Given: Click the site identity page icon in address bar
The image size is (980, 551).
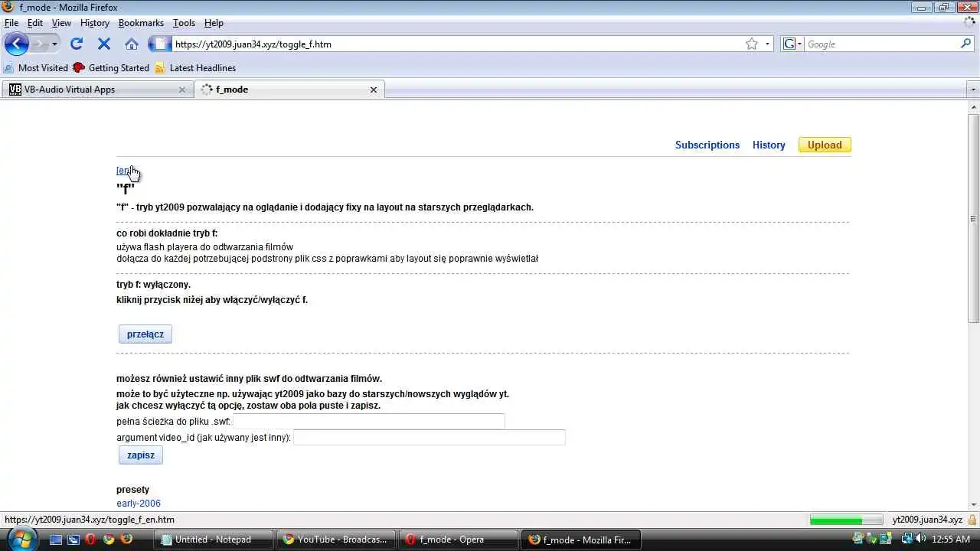Looking at the screenshot, I should coord(160,44).
